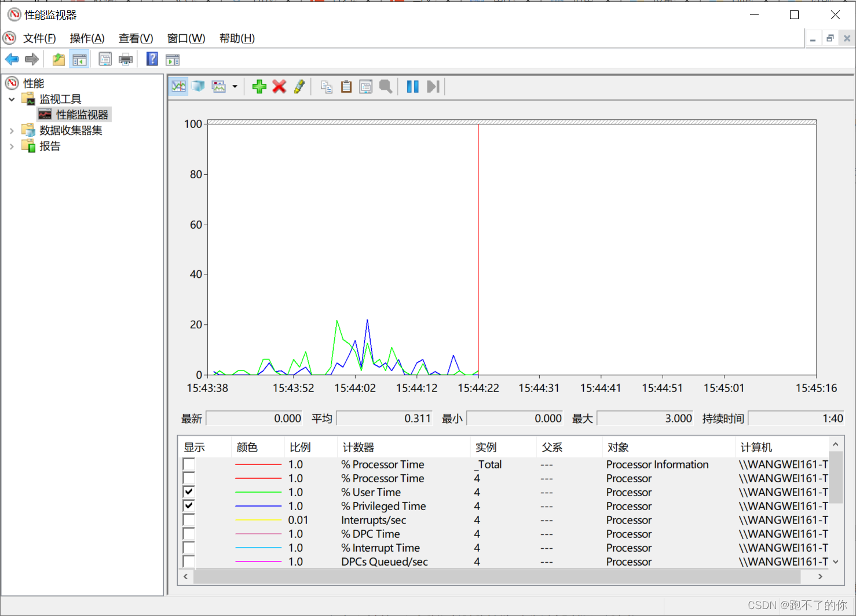Image resolution: width=856 pixels, height=616 pixels.
Task: Add counters with the green plus icon
Action: coord(259,86)
